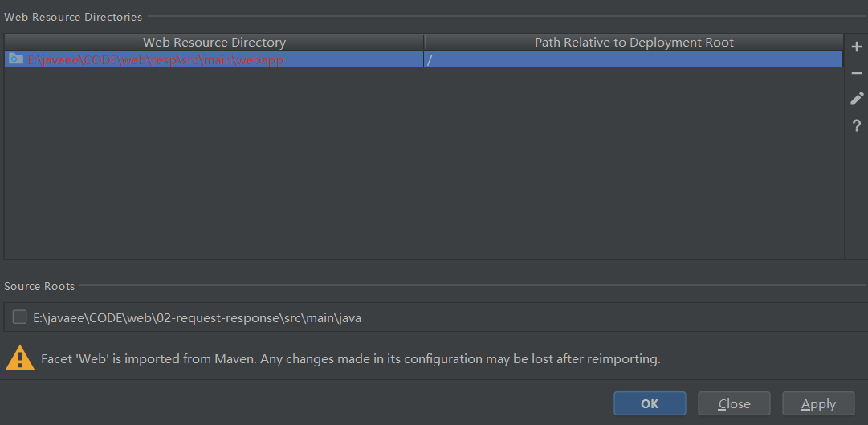Viewport: 868px width, 425px height.
Task: Click the Close button
Action: pyautogui.click(x=734, y=404)
